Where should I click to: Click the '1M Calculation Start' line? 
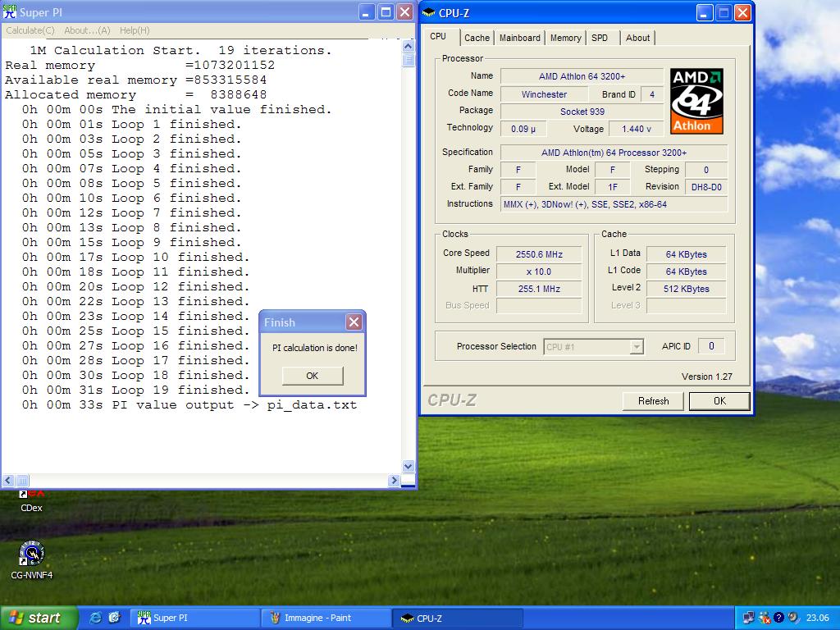click(180, 50)
